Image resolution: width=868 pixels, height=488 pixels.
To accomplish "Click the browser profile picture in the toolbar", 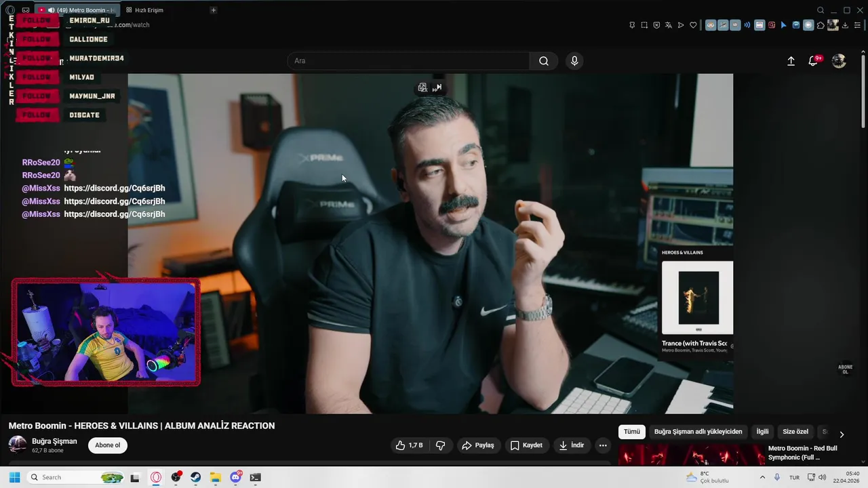I will point(833,25).
